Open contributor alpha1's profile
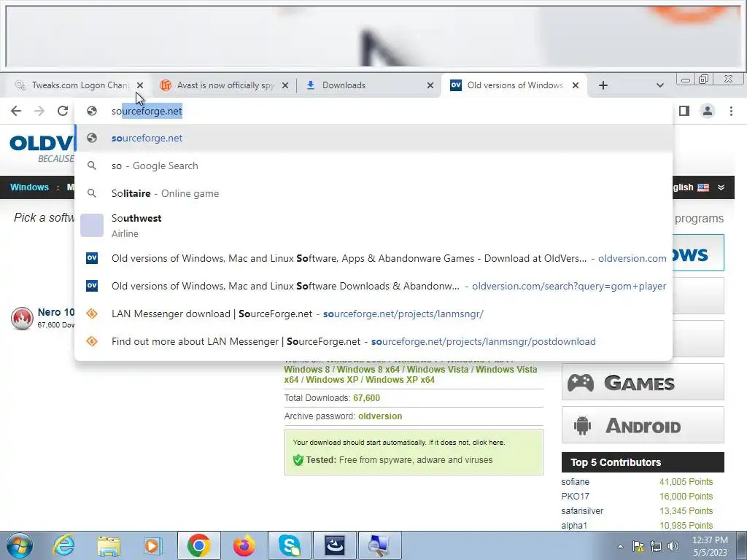747x560 pixels. pos(573,525)
